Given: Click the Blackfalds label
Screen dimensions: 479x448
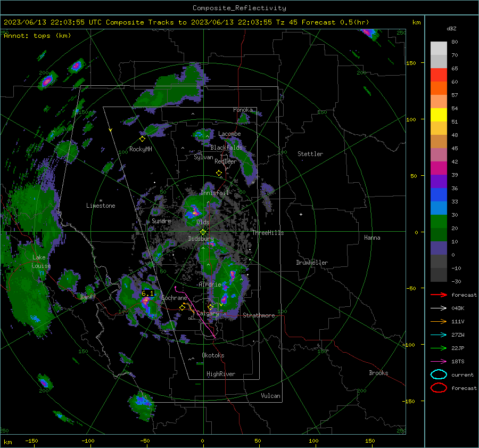Looking at the screenshot, I should pos(226,148).
